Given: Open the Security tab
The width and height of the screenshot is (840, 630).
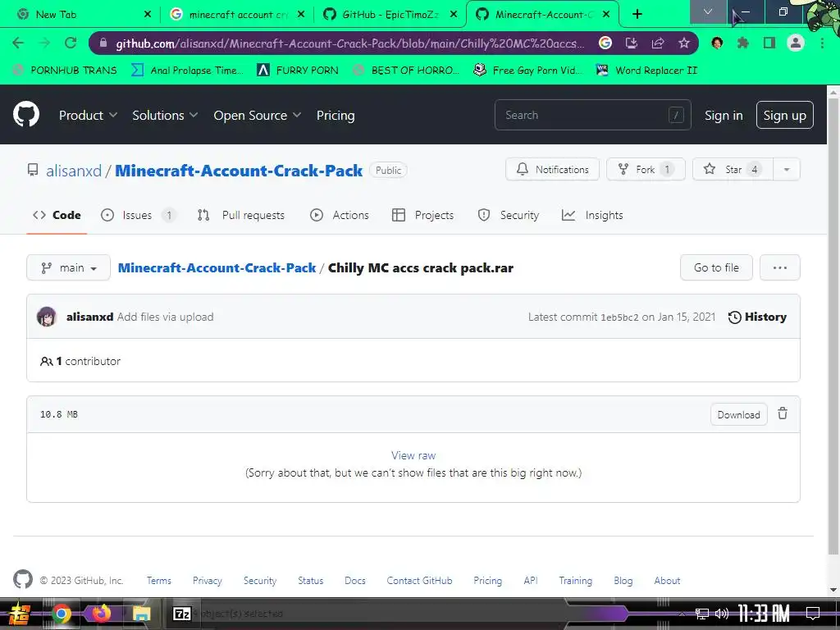Looking at the screenshot, I should 509,215.
